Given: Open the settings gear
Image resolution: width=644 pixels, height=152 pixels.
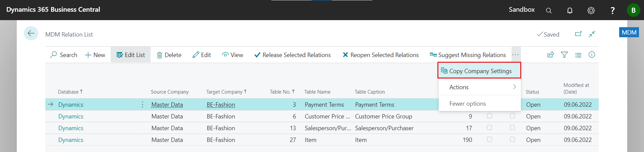Looking at the screenshot, I should (591, 10).
